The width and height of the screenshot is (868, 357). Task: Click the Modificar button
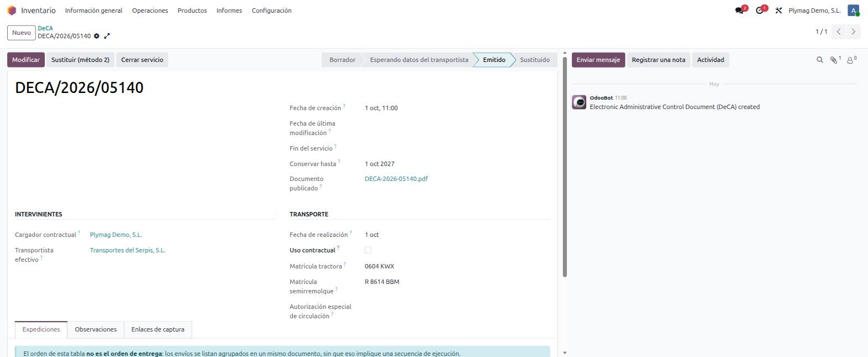[x=26, y=60]
